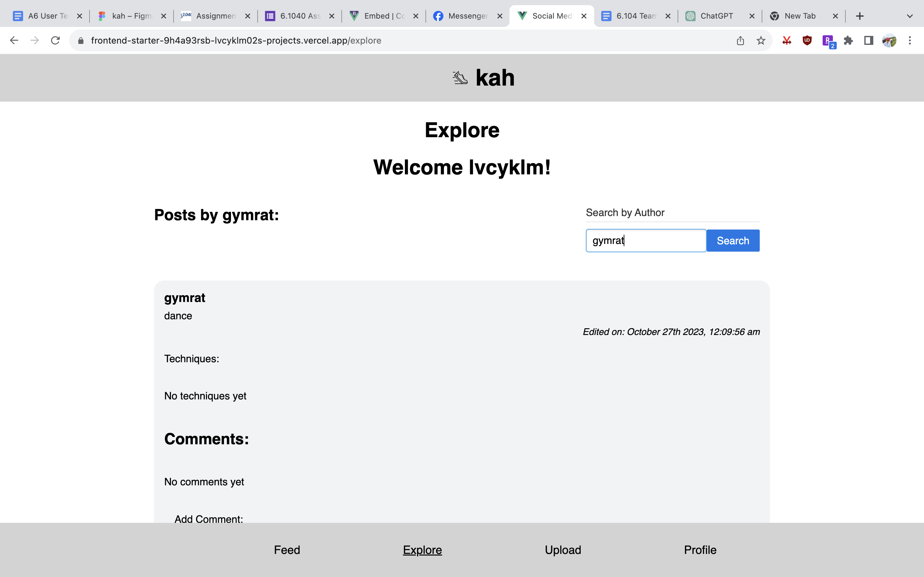The image size is (924, 577).
Task: Click the Explore tab in bottom nav
Action: [x=423, y=550]
